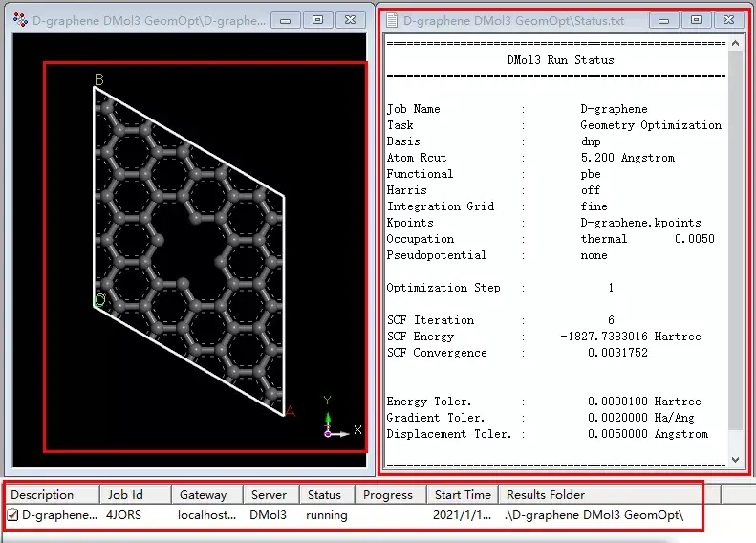The height and width of the screenshot is (543, 756).
Task: Click the Status column header
Action: tap(324, 494)
